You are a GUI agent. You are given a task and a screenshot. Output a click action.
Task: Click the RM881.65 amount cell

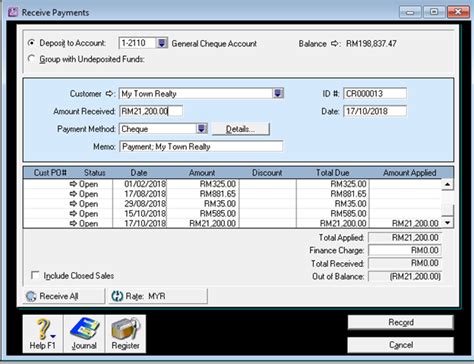(218, 194)
